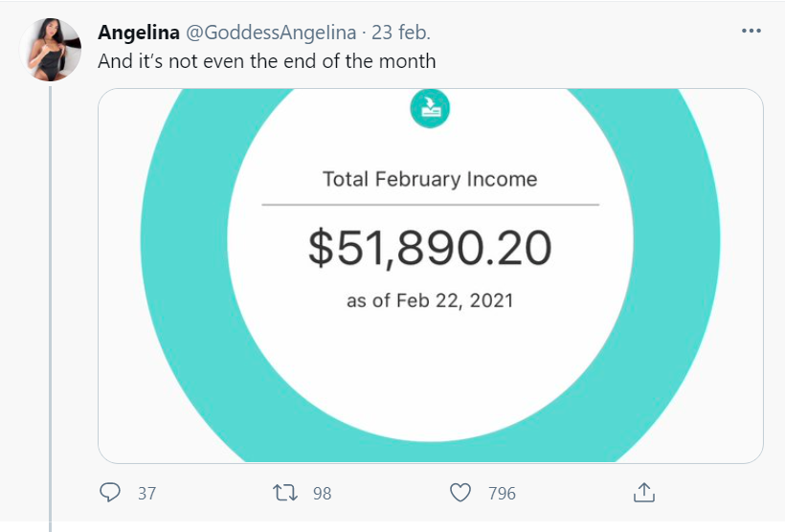Open Angelina's profile avatar picture

[51, 50]
